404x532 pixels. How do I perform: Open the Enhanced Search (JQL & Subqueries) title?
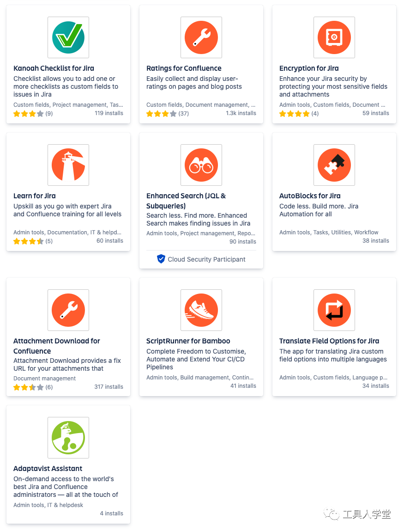pos(186,201)
